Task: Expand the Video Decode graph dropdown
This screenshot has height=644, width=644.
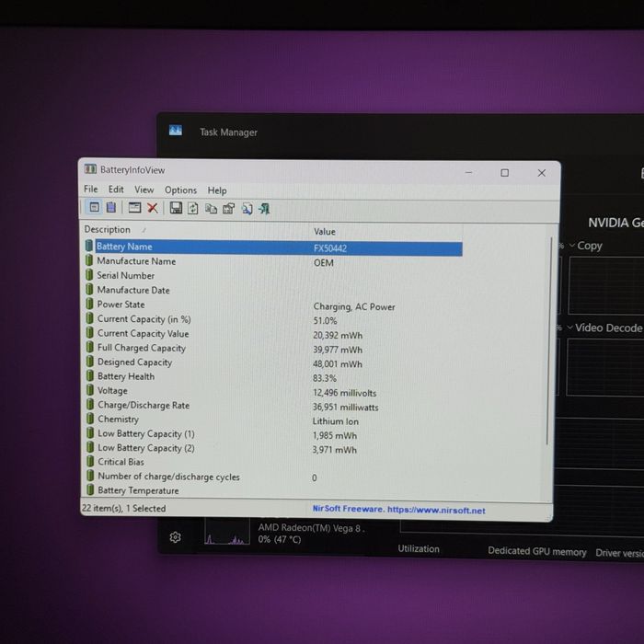Action: coord(604,328)
